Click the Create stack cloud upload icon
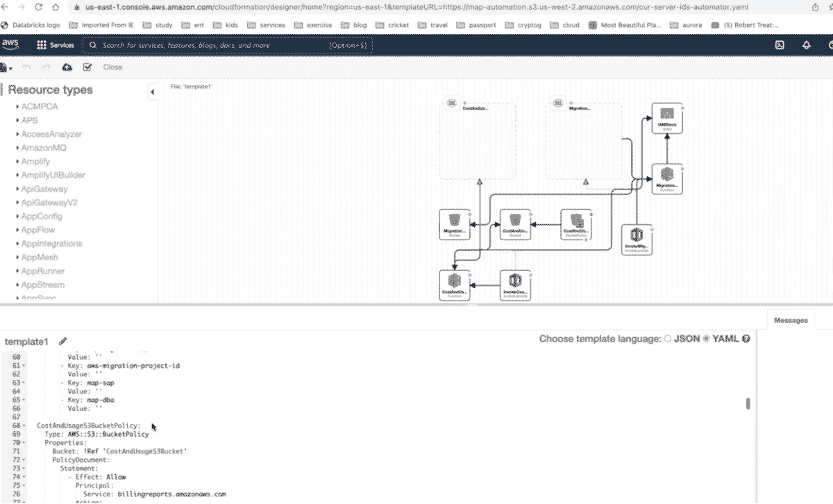 [67, 67]
